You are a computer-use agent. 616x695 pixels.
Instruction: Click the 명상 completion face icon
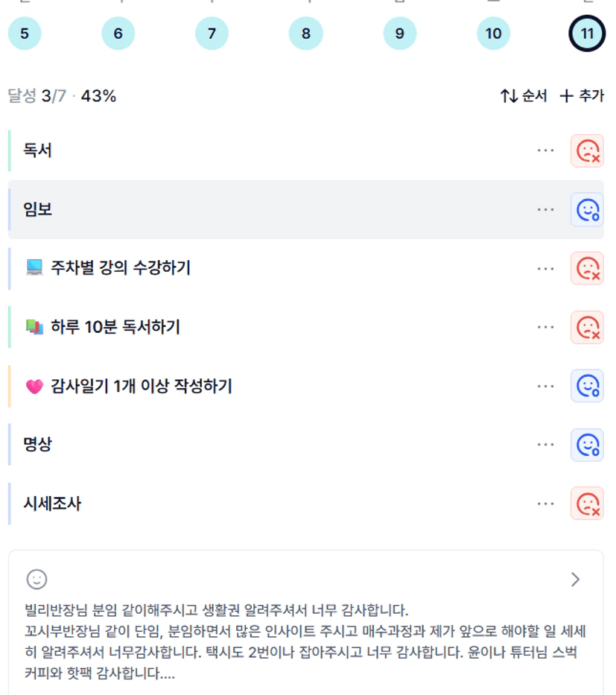click(x=587, y=445)
